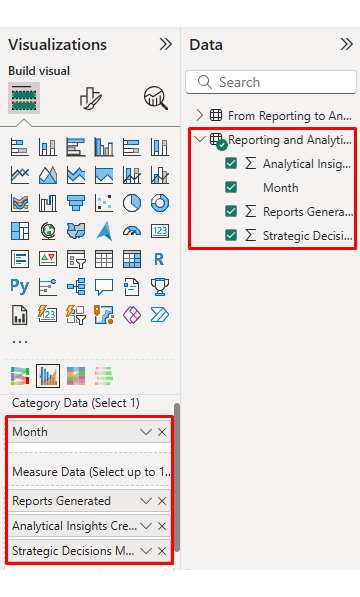Screen dimensions: 360x597
Task: Expand the From Reporting to An... table
Action: coord(200,115)
